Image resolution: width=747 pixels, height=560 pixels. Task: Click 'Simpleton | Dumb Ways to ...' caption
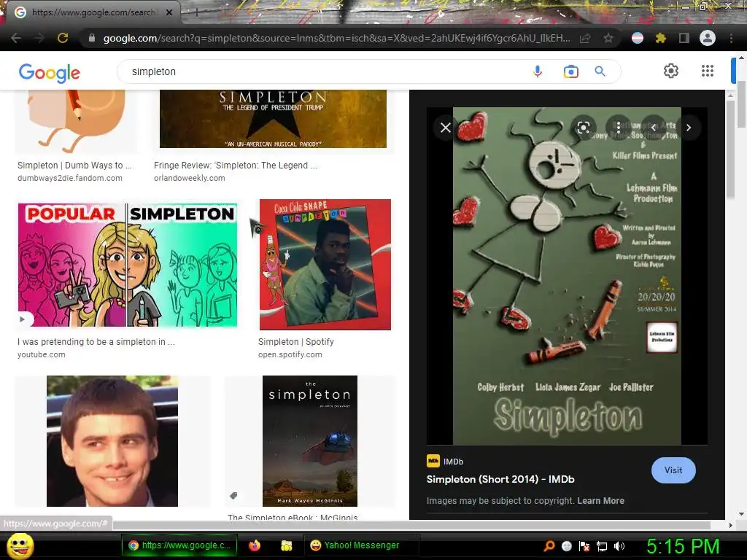(x=74, y=166)
